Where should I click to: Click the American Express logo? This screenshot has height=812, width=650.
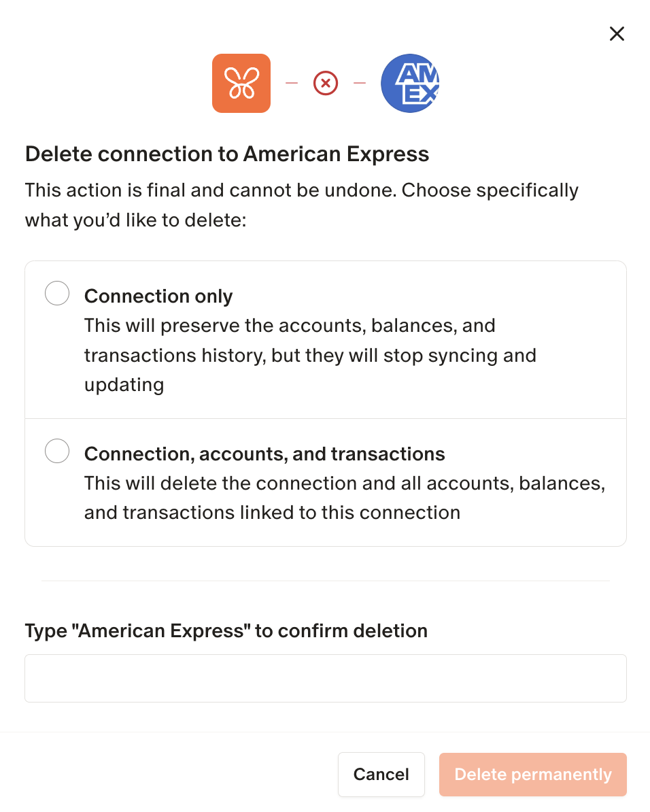pyautogui.click(x=410, y=83)
